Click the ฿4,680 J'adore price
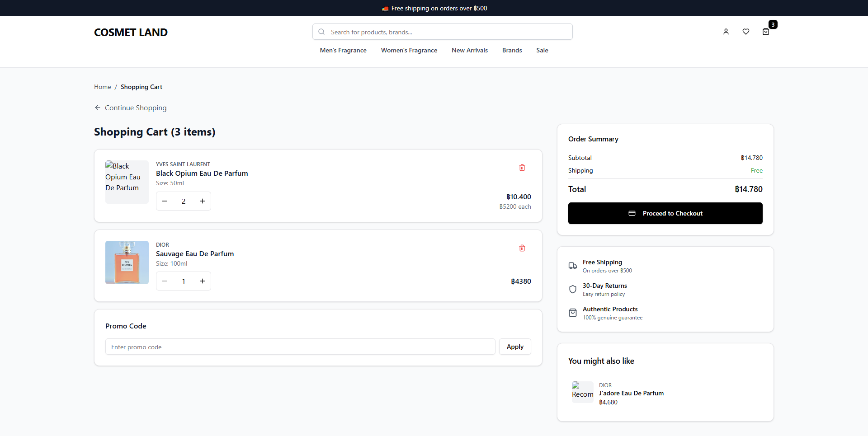 coord(608,402)
